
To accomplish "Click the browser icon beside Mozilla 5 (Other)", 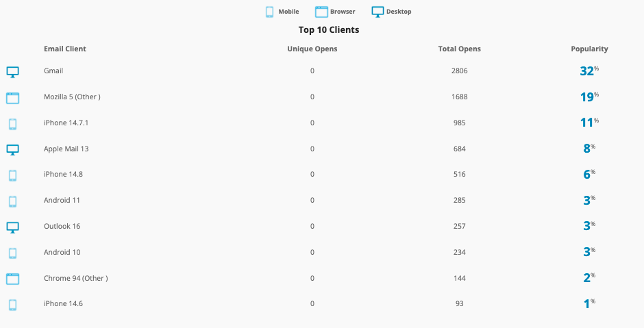I will click(x=13, y=98).
